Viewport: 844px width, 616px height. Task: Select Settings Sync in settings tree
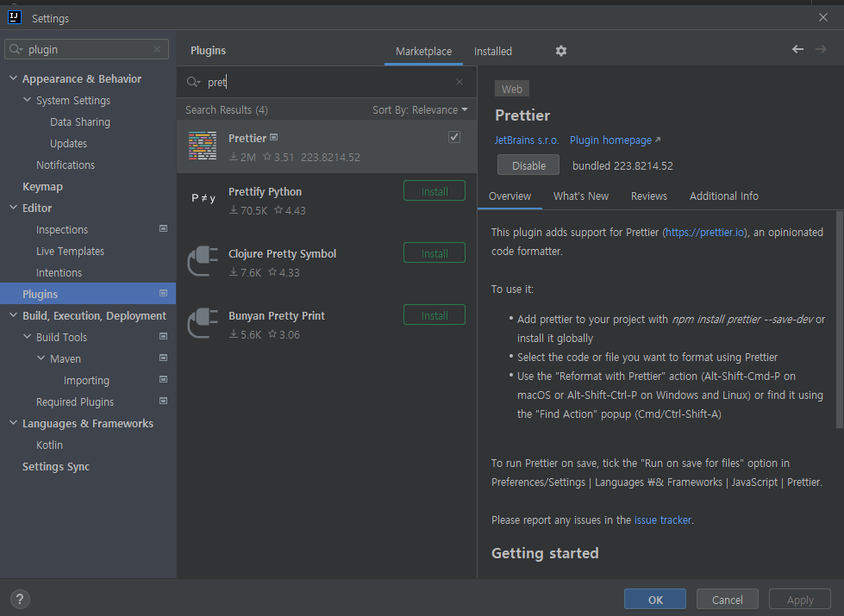coord(56,466)
